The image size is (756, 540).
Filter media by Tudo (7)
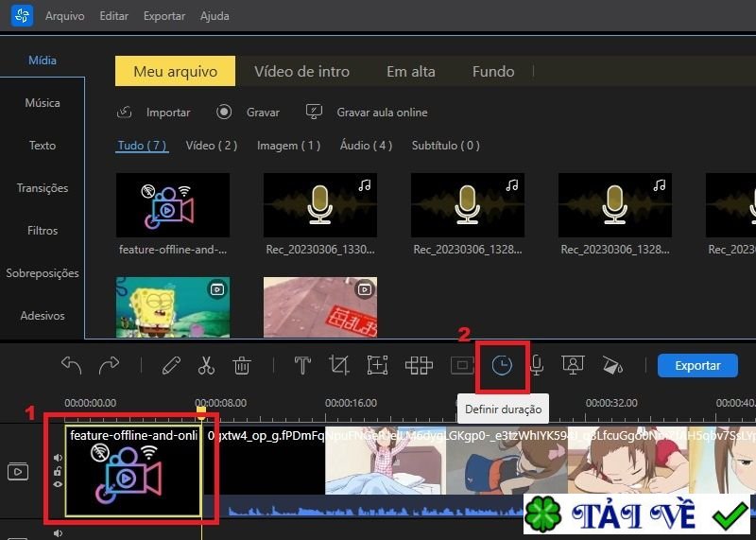click(142, 146)
